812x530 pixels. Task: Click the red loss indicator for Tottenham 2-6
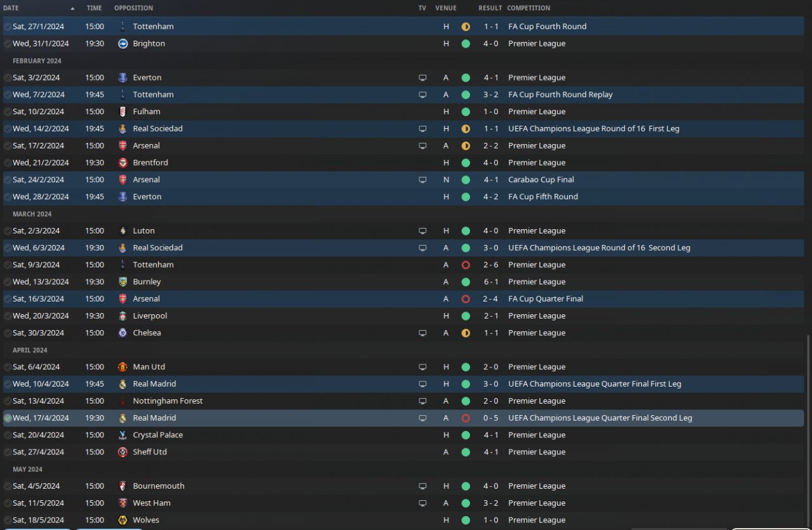(x=466, y=265)
